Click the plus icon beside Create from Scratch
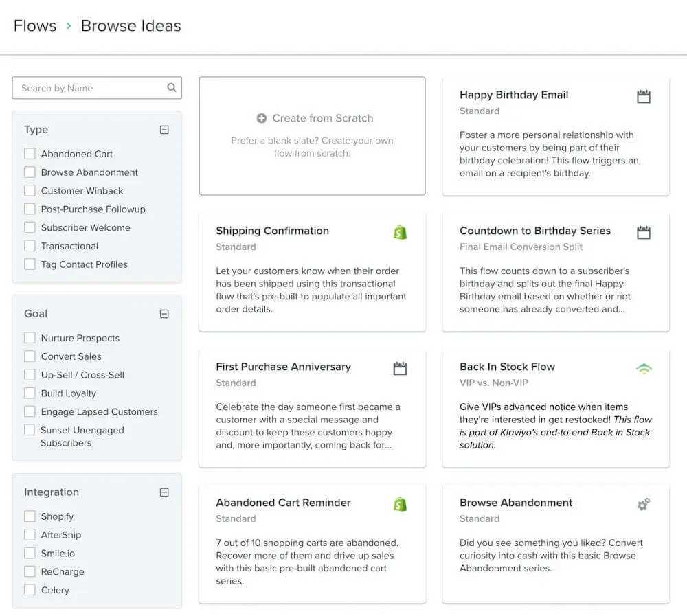The width and height of the screenshot is (687, 616). pos(262,118)
